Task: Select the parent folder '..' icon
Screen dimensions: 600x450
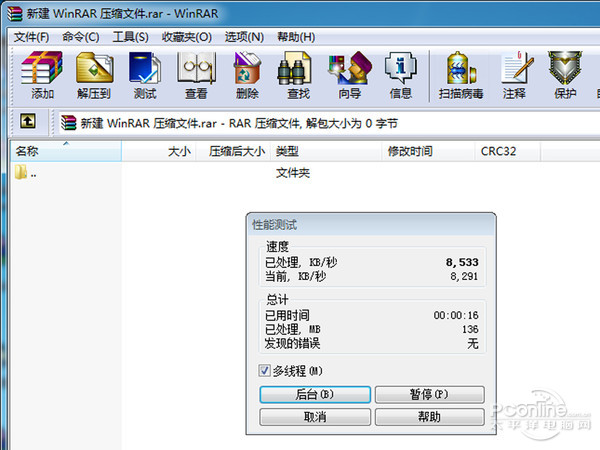Action: tap(21, 172)
